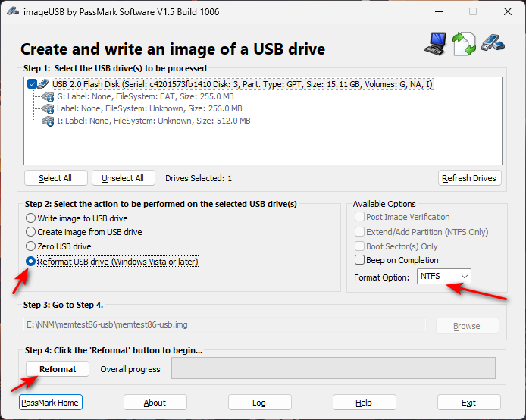Click the image file path field
This screenshot has width=526, height=420.
tap(225, 325)
